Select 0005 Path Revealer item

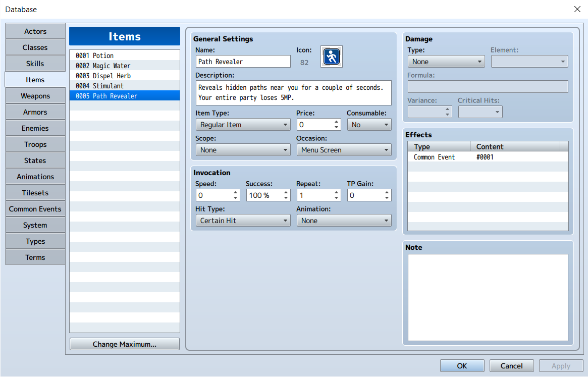pyautogui.click(x=125, y=96)
